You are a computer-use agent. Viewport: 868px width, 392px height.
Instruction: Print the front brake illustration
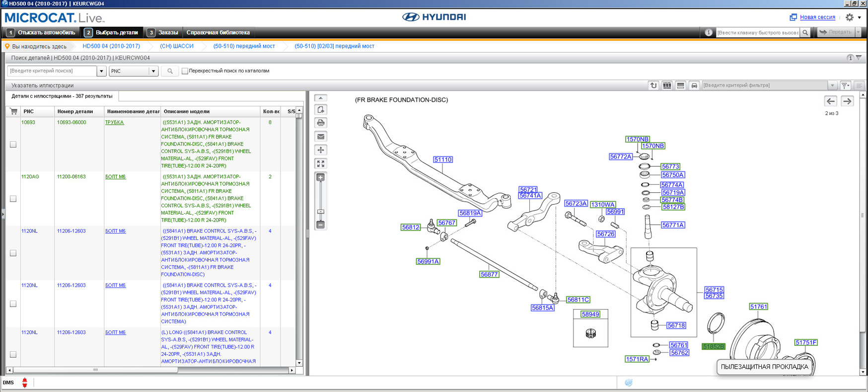(321, 123)
